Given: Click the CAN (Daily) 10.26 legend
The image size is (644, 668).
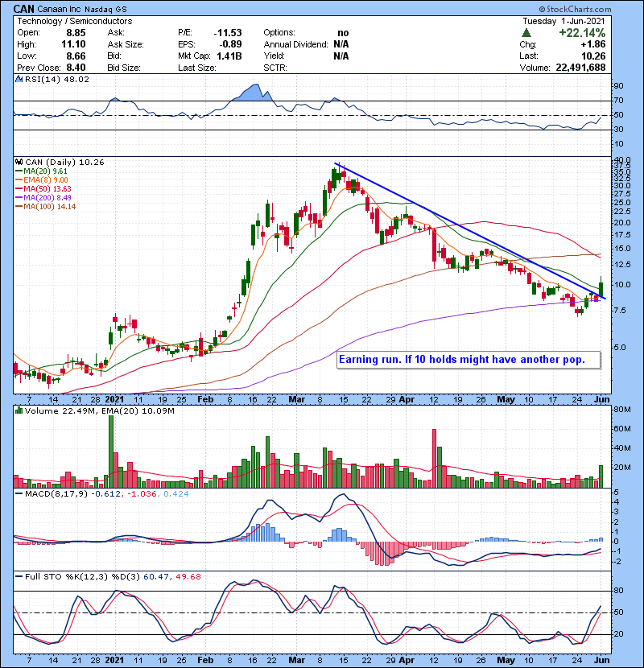Looking at the screenshot, I should pyautogui.click(x=64, y=162).
